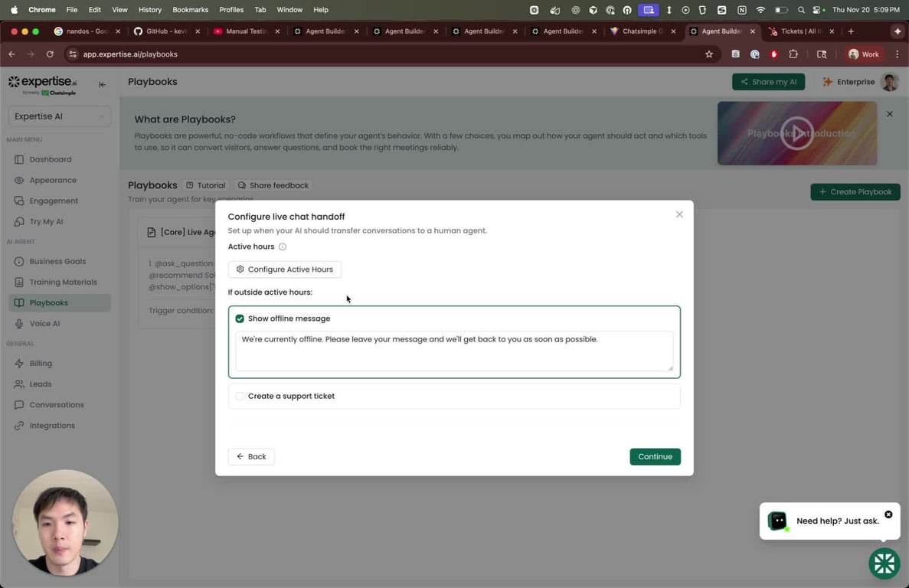Click the Active hours info icon
This screenshot has height=588, width=909.
[283, 247]
